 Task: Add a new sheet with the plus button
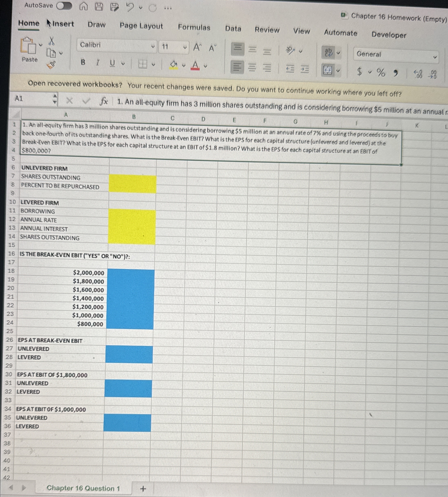tap(143, 488)
